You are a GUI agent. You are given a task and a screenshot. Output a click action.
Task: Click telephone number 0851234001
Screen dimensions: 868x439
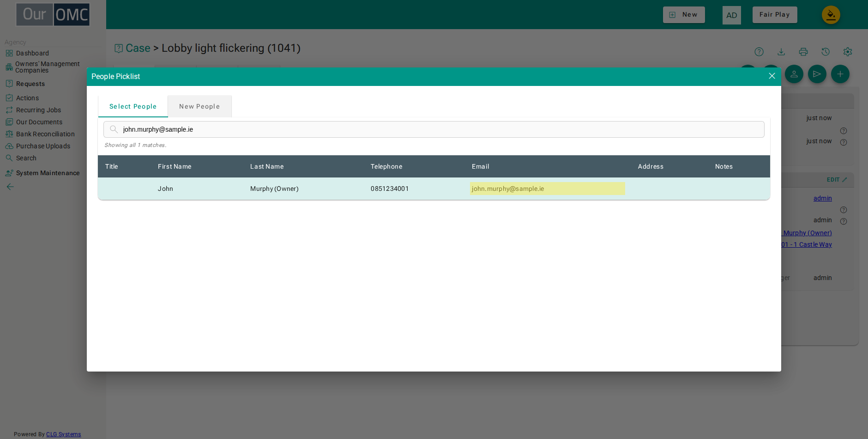[x=390, y=189]
